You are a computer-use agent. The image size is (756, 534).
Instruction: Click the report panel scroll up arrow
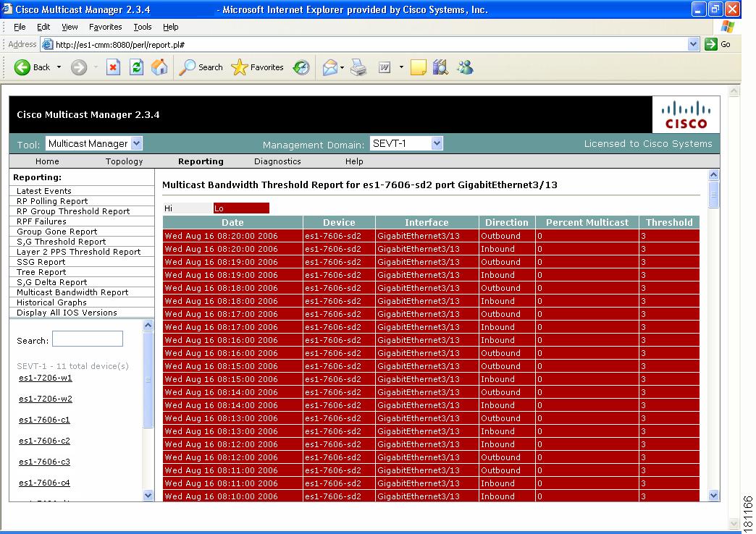714,174
